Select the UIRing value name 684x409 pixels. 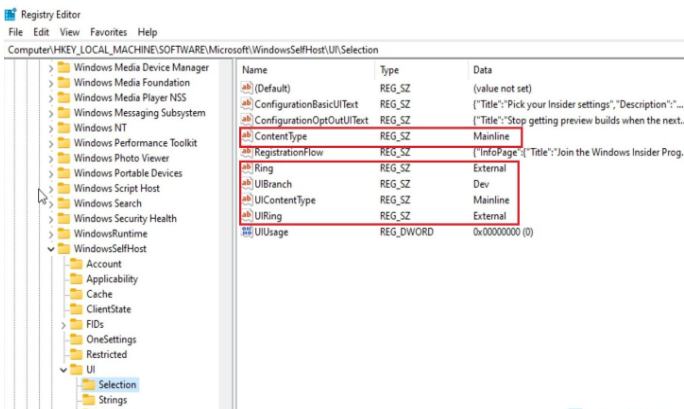[x=268, y=216]
